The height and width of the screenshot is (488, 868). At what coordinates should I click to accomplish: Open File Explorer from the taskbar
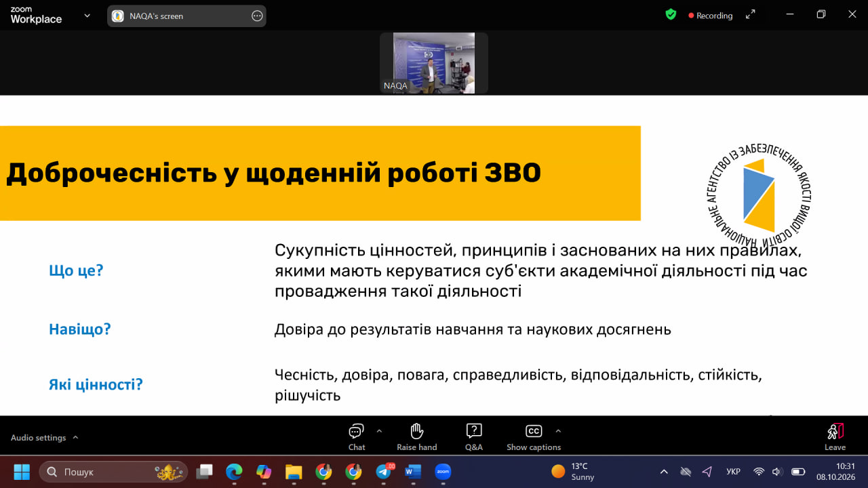point(294,471)
